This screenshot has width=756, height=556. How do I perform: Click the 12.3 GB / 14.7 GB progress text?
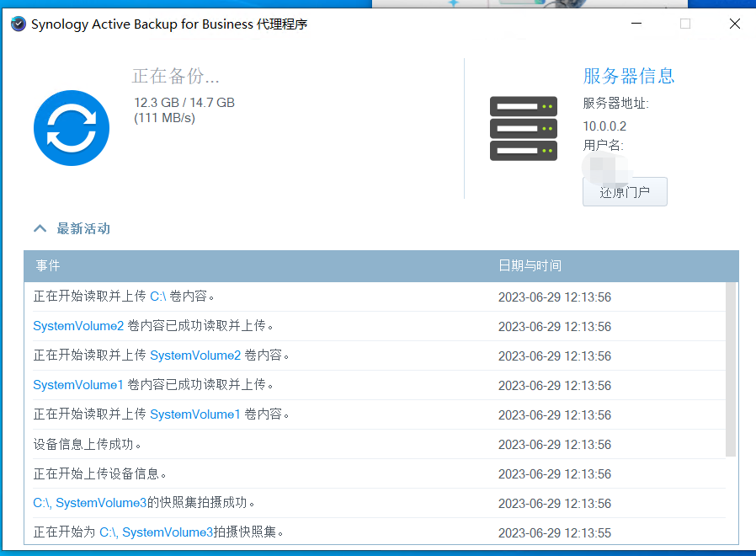tap(184, 103)
